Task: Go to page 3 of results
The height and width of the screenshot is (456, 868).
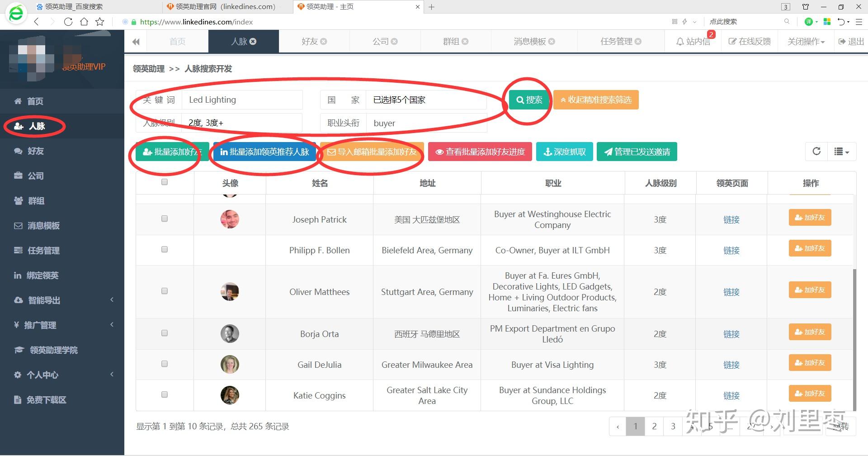Action: click(x=673, y=426)
